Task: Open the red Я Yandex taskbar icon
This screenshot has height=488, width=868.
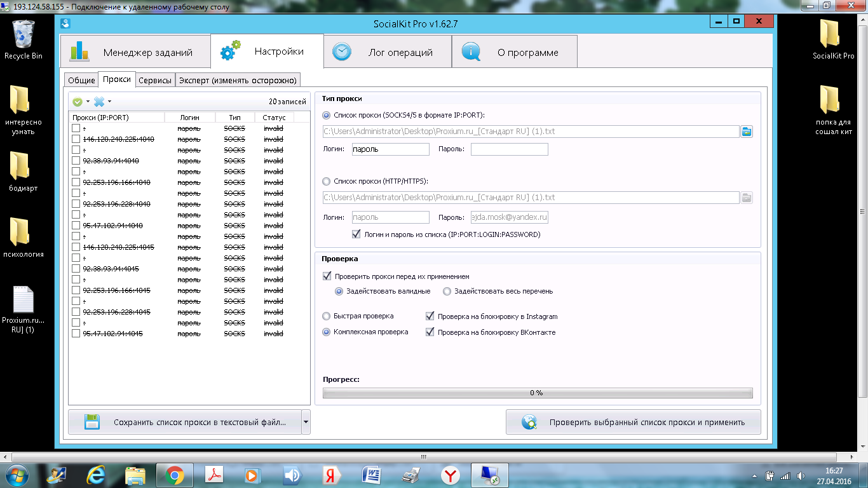Action: [332, 475]
